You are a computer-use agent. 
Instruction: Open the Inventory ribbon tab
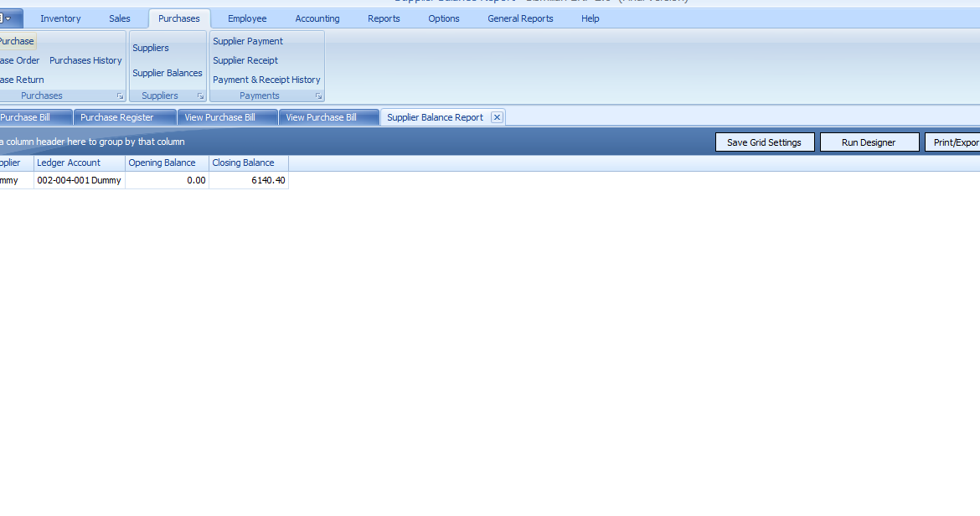tap(60, 18)
